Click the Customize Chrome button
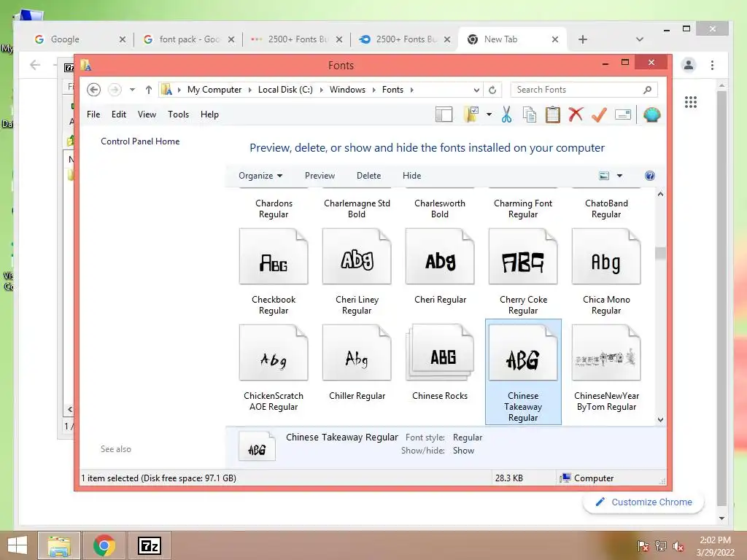The height and width of the screenshot is (560, 747). click(x=643, y=502)
